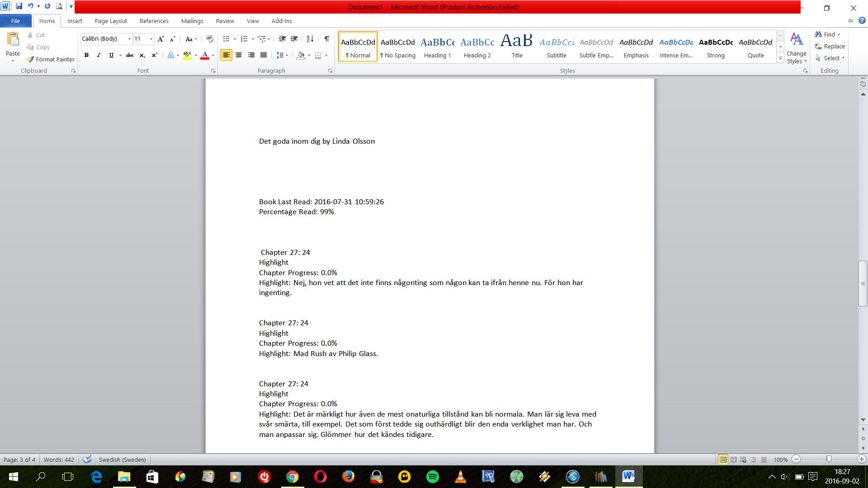Click the Replace button

(830, 46)
